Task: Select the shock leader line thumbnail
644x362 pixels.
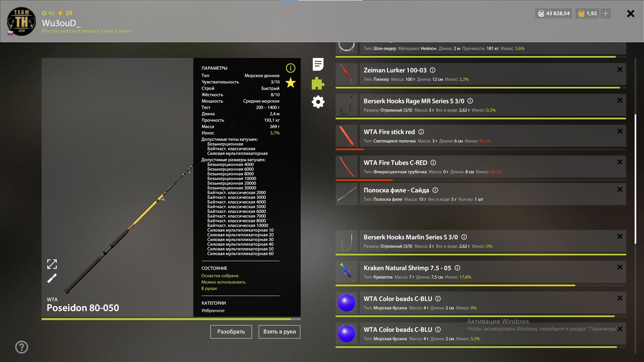Action: [347, 48]
